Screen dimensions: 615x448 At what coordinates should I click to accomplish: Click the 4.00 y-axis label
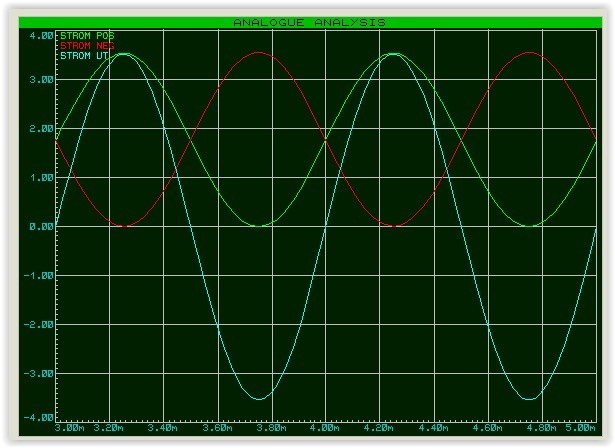(x=41, y=36)
